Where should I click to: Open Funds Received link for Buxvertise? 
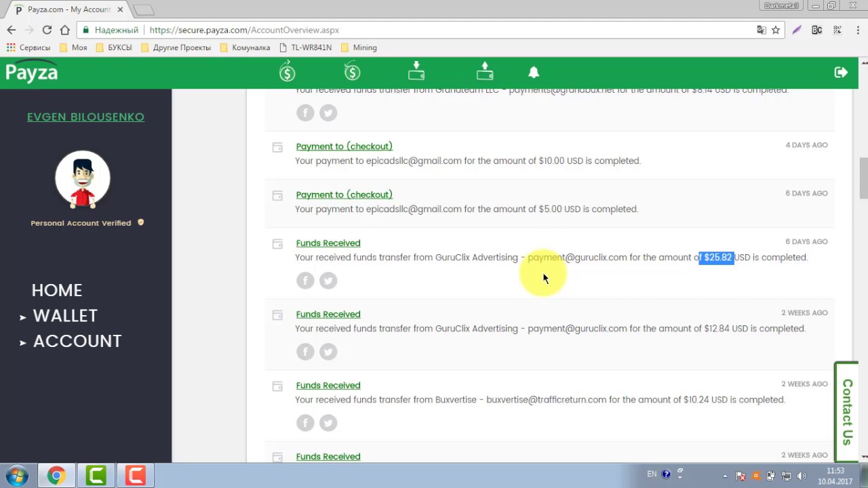coord(328,385)
